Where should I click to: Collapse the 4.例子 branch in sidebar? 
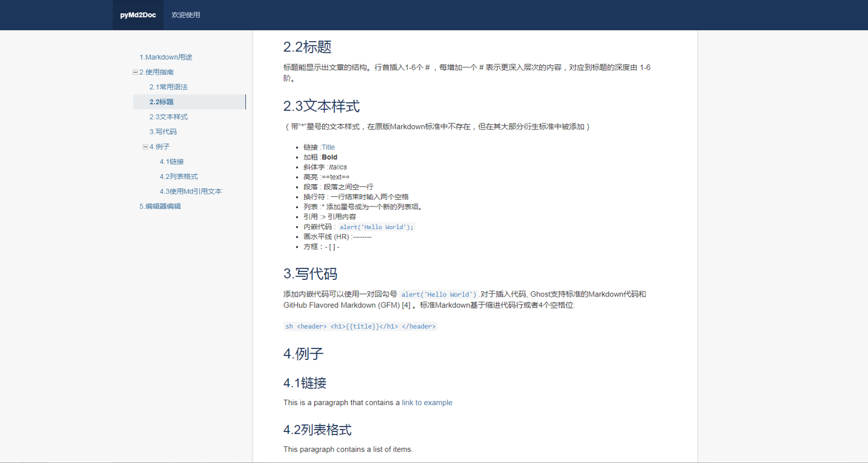click(x=144, y=146)
